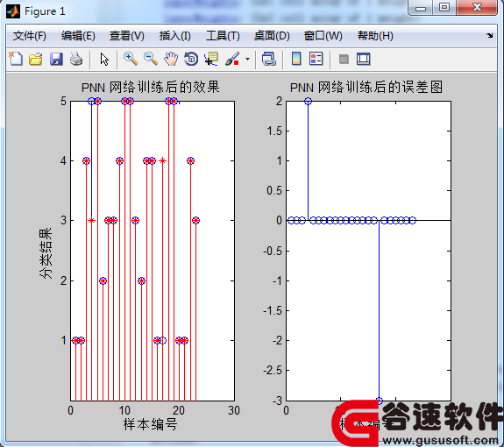Click the red star at class 3 under blue stem
Screen dimensions: 504x447
pos(92,221)
